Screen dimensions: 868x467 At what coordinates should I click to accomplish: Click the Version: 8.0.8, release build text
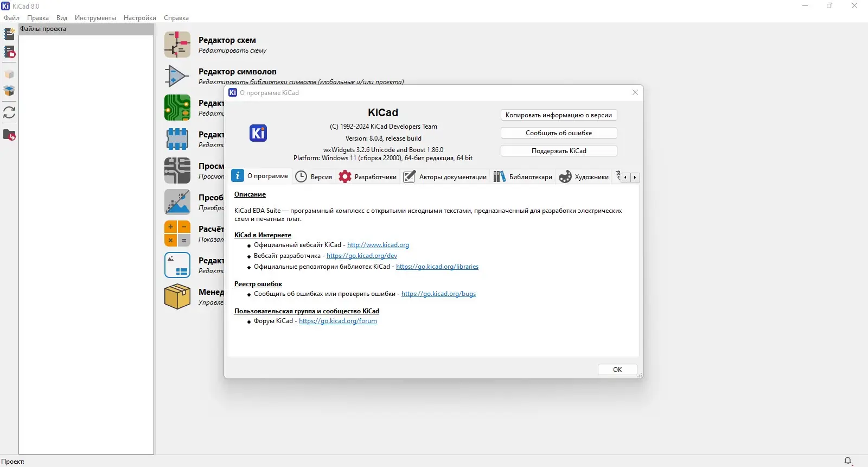[384, 138]
